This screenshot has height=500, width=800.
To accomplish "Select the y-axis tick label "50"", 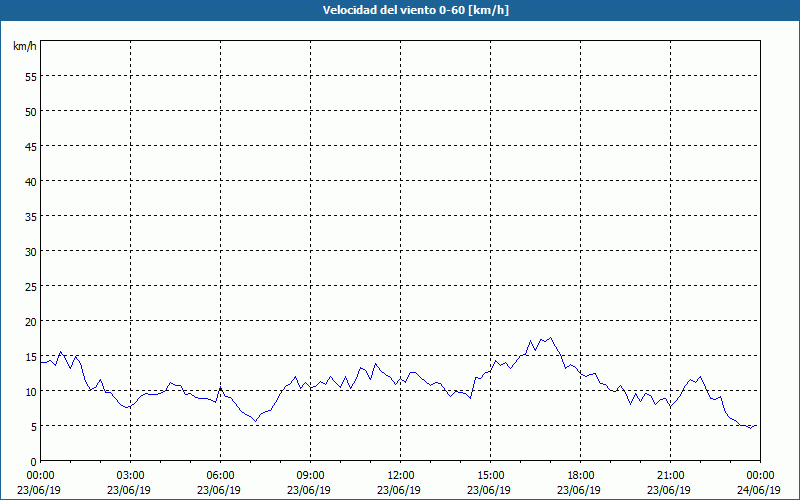I will click(30, 112).
